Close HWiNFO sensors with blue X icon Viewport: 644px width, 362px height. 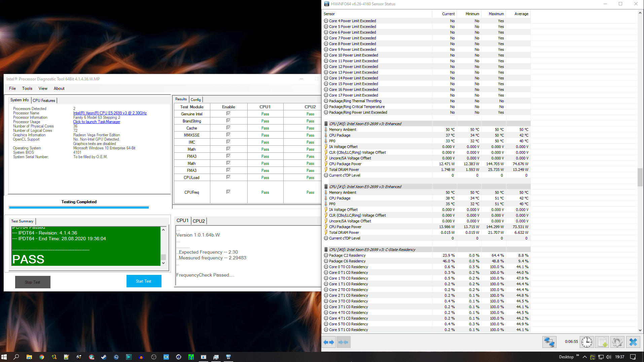coord(633,342)
